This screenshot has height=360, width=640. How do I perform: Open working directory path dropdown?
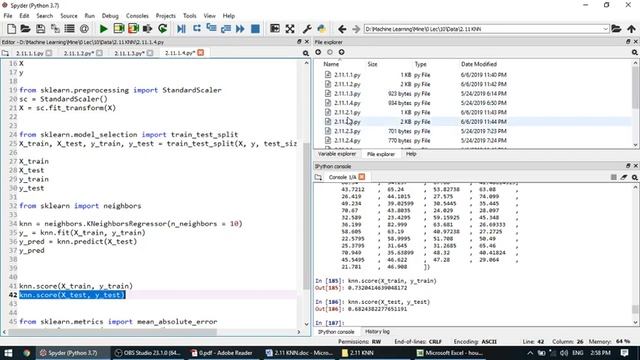click(x=605, y=29)
